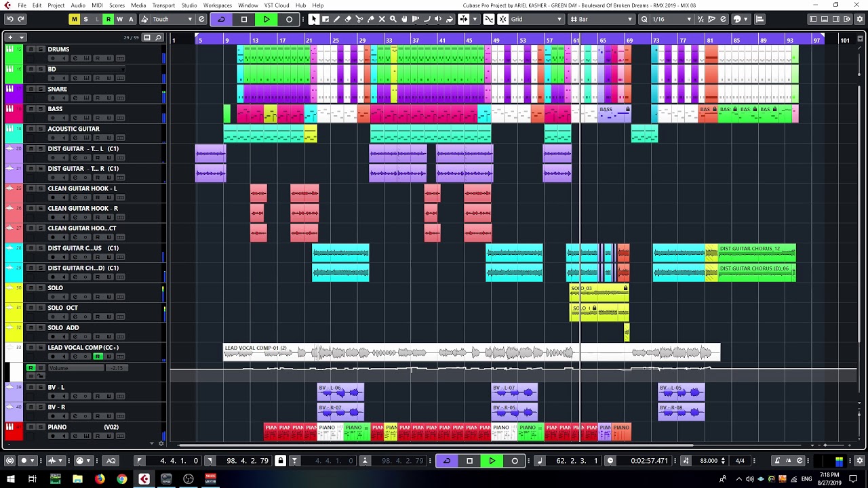Image resolution: width=868 pixels, height=488 pixels.
Task: Toggle Cycle loop in bottom transport
Action: 446,461
